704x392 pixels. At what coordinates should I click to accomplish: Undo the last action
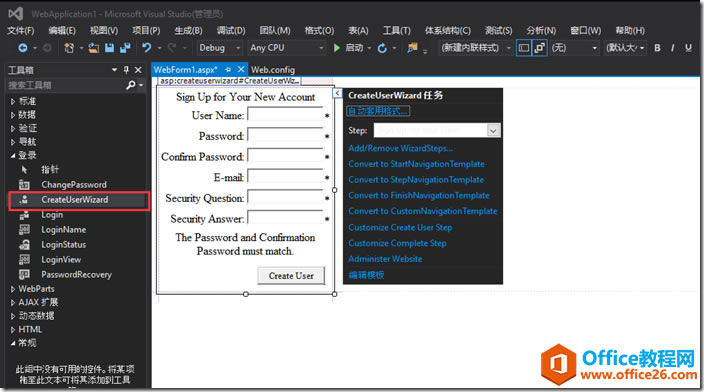pos(146,48)
